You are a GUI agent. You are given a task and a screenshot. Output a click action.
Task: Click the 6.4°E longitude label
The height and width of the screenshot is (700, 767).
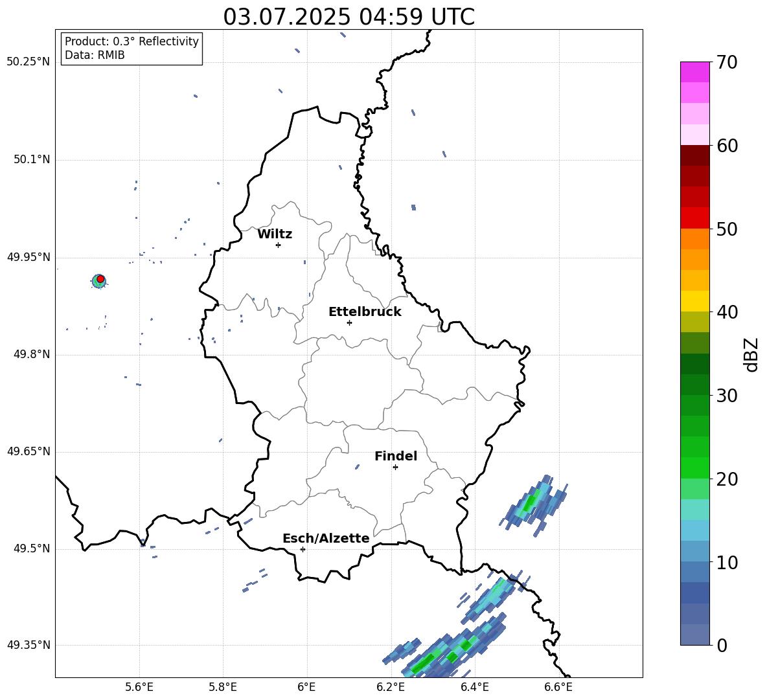click(474, 687)
